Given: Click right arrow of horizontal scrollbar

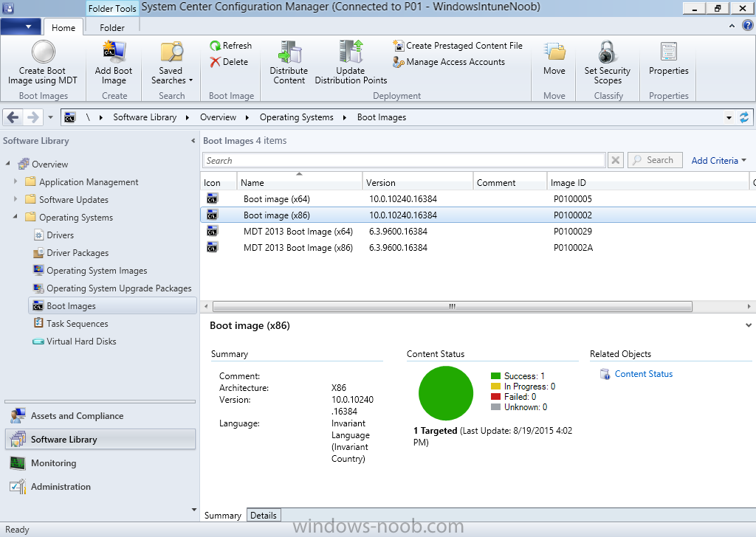Looking at the screenshot, I should click(749, 306).
